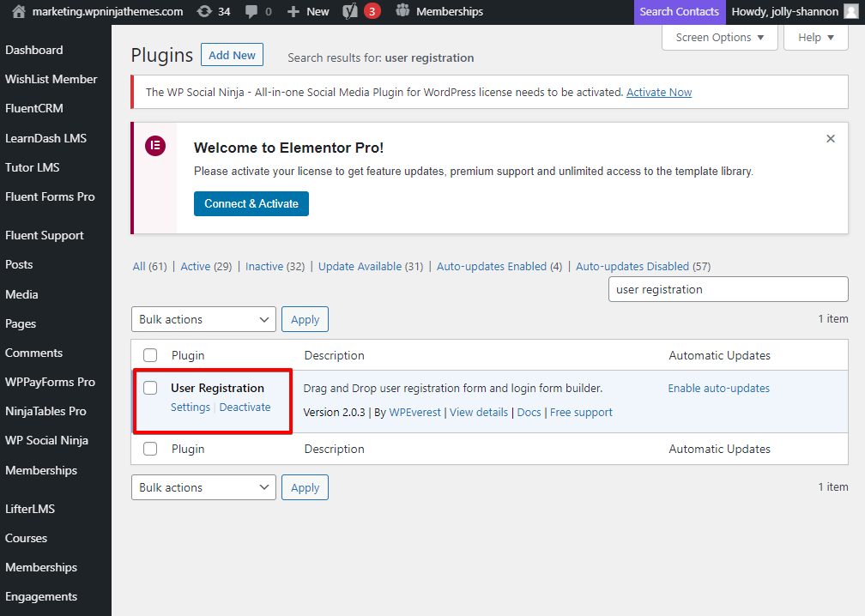Screen dimensions: 865x616
Task: Go to Pages in sidebar
Action: pos(21,323)
